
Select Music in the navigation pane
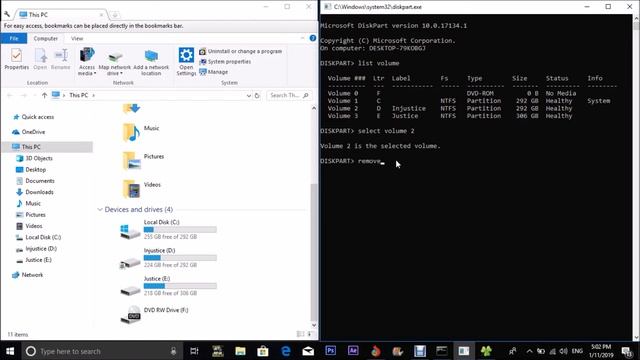click(33, 203)
